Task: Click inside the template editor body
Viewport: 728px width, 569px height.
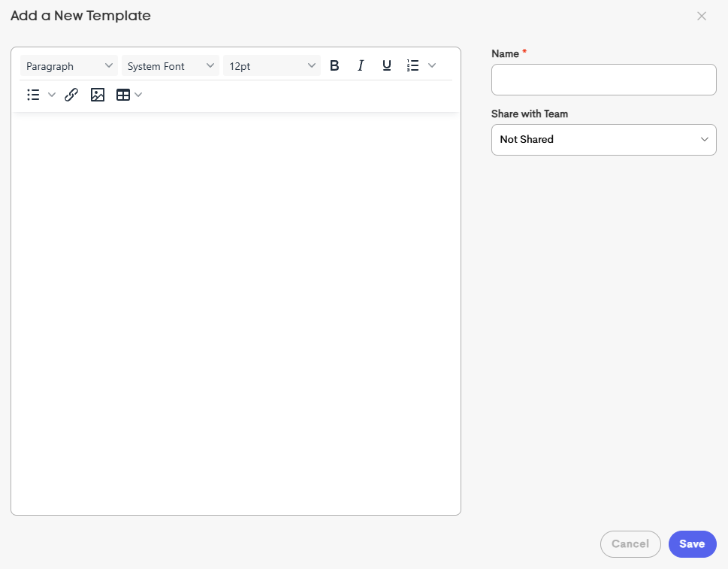Action: coord(236,313)
